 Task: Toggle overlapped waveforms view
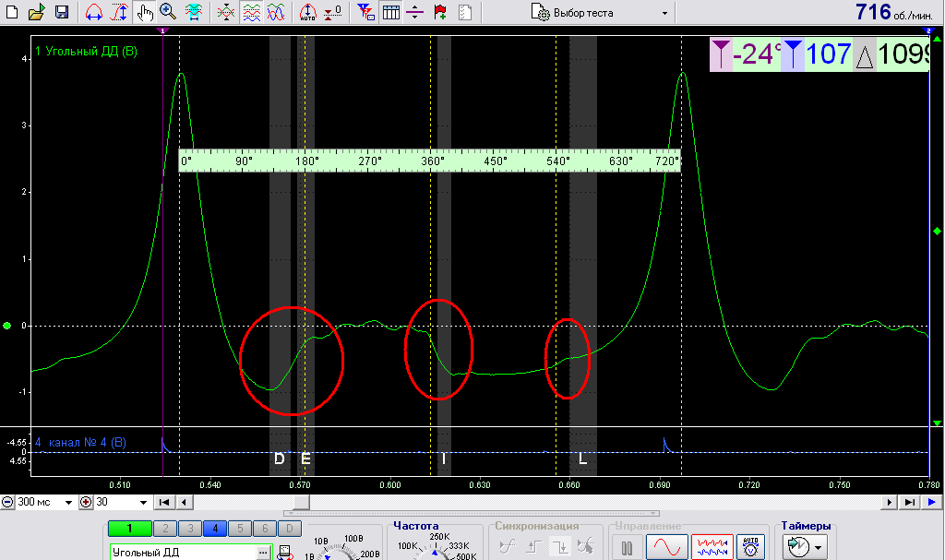pos(276,11)
